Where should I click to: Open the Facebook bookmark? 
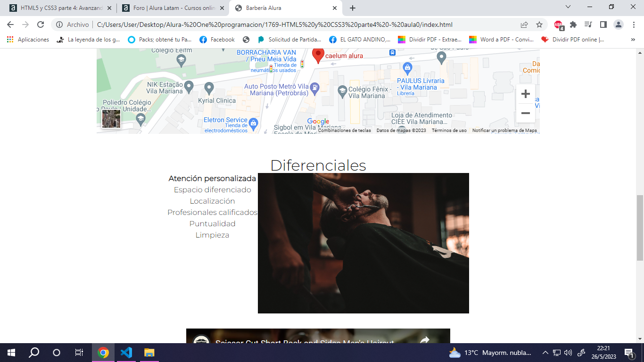pos(217,40)
